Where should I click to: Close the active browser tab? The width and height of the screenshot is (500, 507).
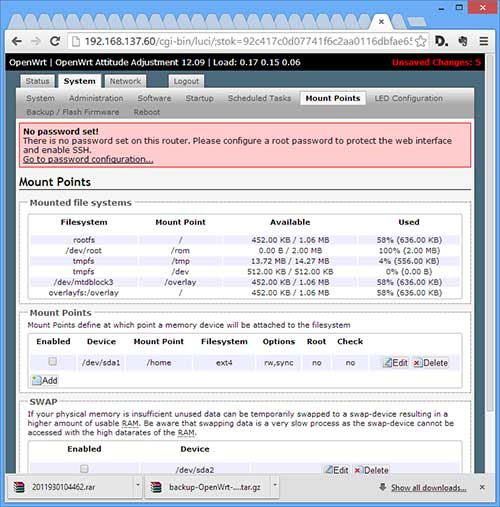coord(381,22)
